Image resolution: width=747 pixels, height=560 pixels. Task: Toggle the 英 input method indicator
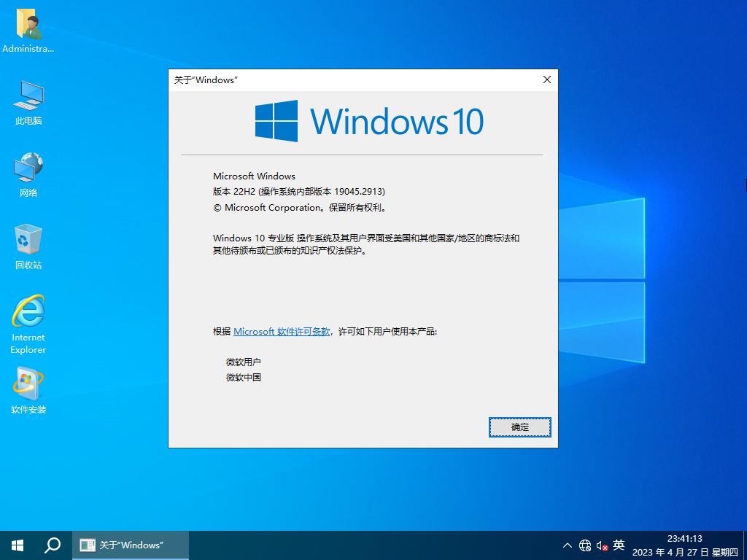(x=619, y=545)
